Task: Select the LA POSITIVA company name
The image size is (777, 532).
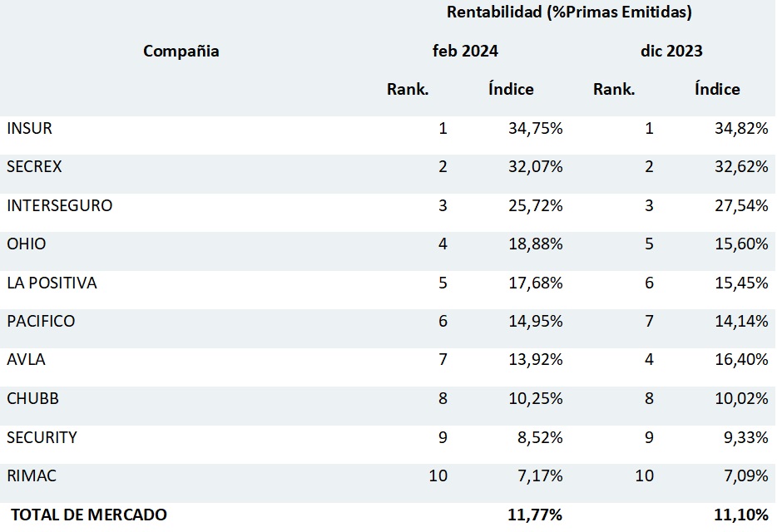Action: click(x=52, y=283)
